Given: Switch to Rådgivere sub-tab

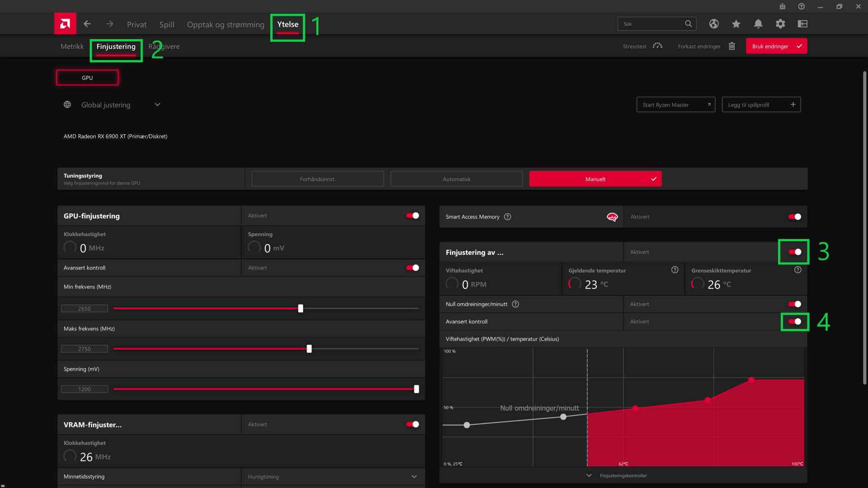Looking at the screenshot, I should (164, 46).
